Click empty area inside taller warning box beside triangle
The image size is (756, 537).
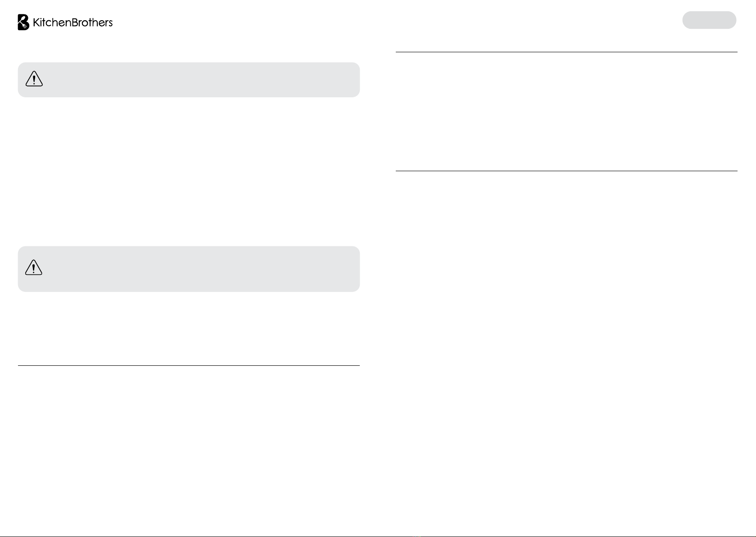(x=203, y=269)
